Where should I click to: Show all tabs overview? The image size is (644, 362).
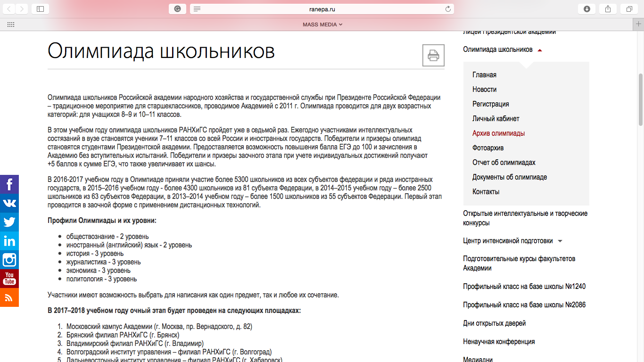coord(629,8)
